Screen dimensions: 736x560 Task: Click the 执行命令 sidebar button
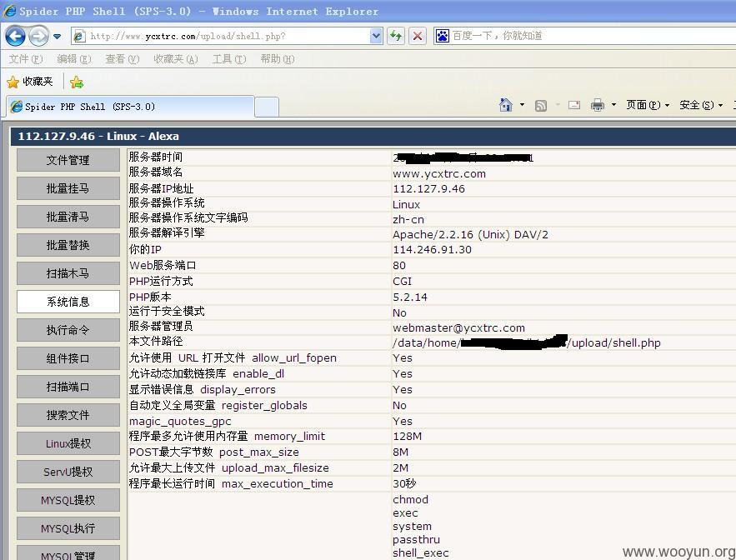pos(68,330)
